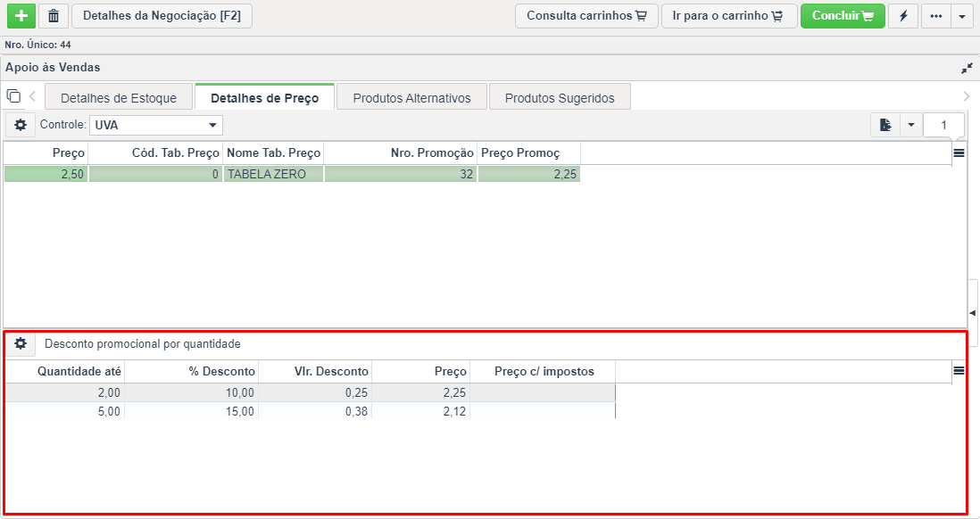Click the Cód. Tab. Preço column header
Viewport: 980px width, 519px height.
155,153
